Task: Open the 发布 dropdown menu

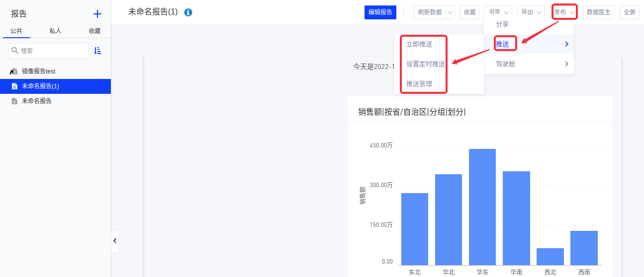Action: pyautogui.click(x=564, y=12)
